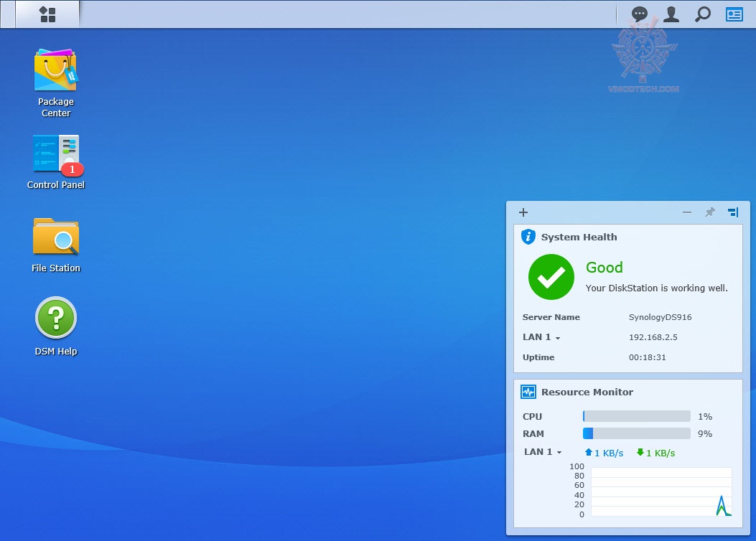Click the 'Package Center' icon label
Image resolution: width=756 pixels, height=541 pixels.
56,108
